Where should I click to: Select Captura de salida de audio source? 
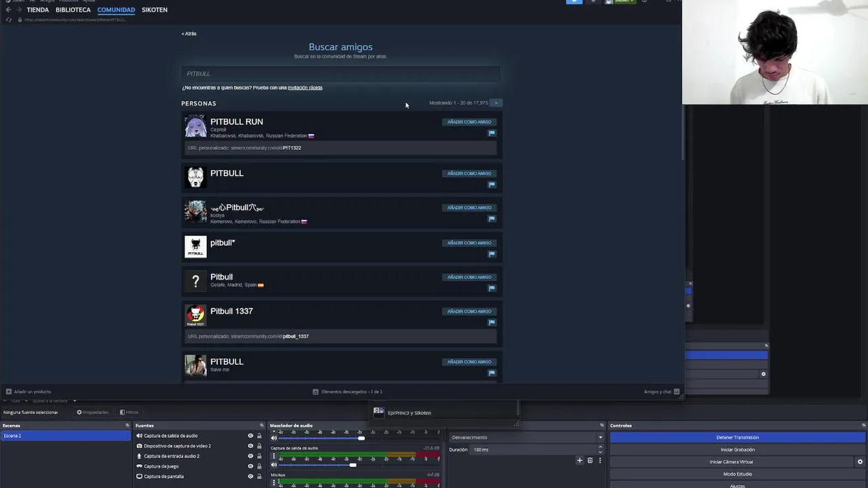171,436
